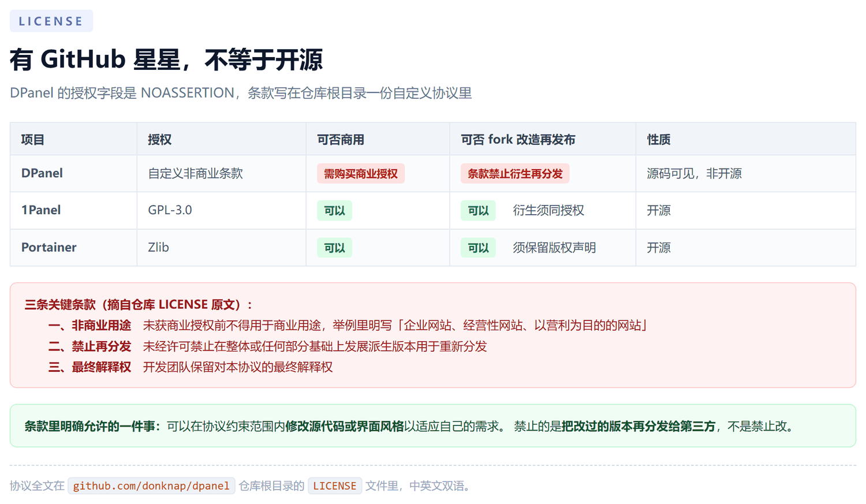Click the clause label "二、禁止再分发"

point(89,346)
